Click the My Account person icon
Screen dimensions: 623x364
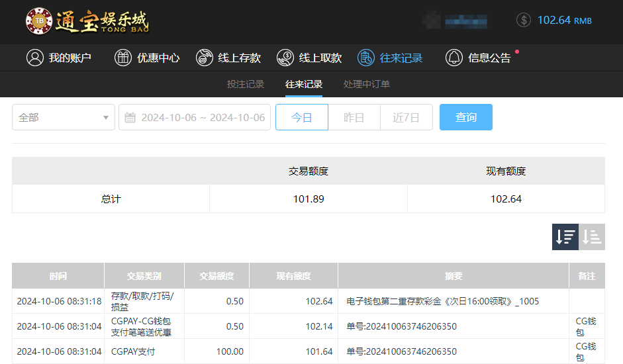tap(34, 58)
